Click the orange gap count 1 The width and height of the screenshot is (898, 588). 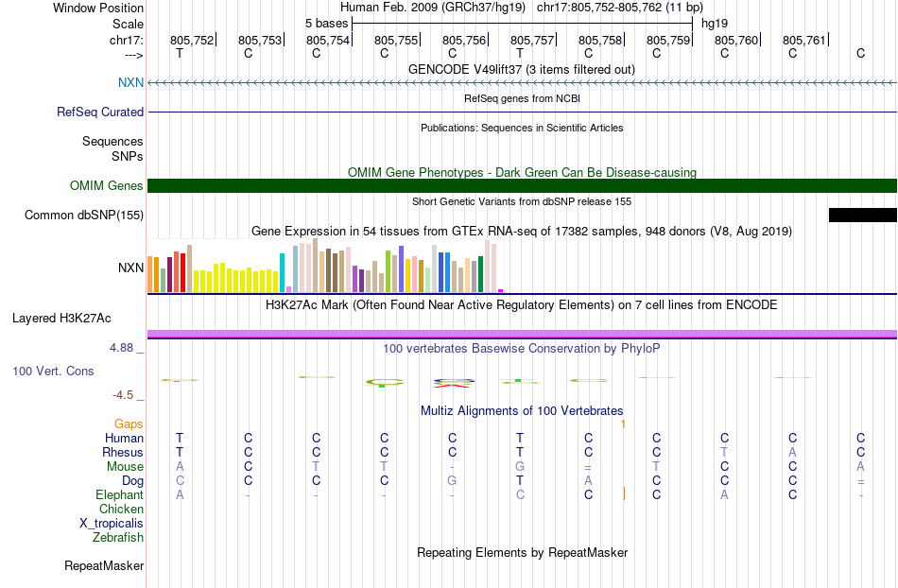point(623,424)
